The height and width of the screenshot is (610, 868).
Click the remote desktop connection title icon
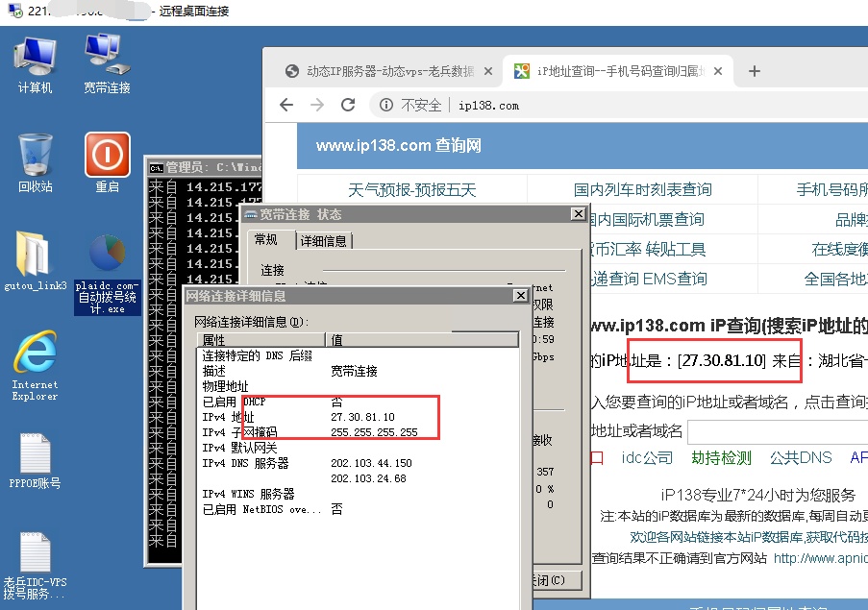[15, 10]
